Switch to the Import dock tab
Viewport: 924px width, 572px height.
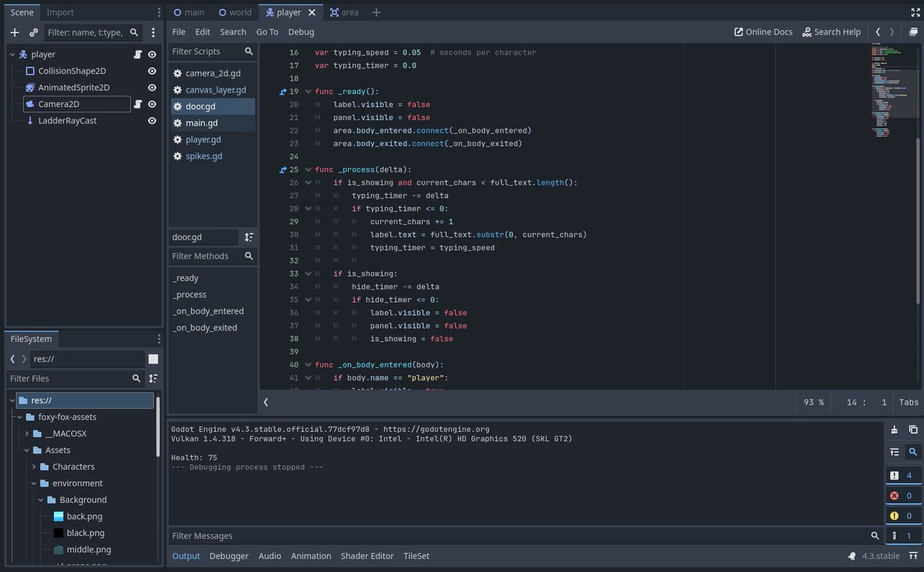click(60, 12)
